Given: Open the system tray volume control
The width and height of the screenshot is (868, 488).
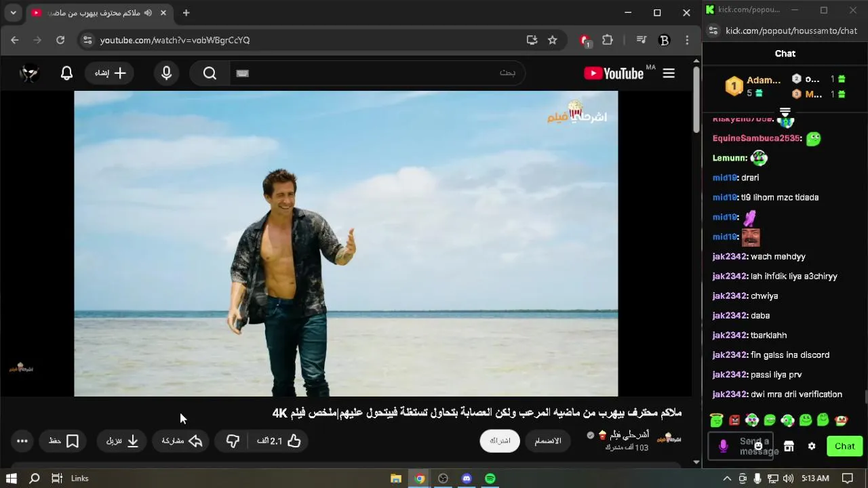Looking at the screenshot, I should [x=788, y=479].
